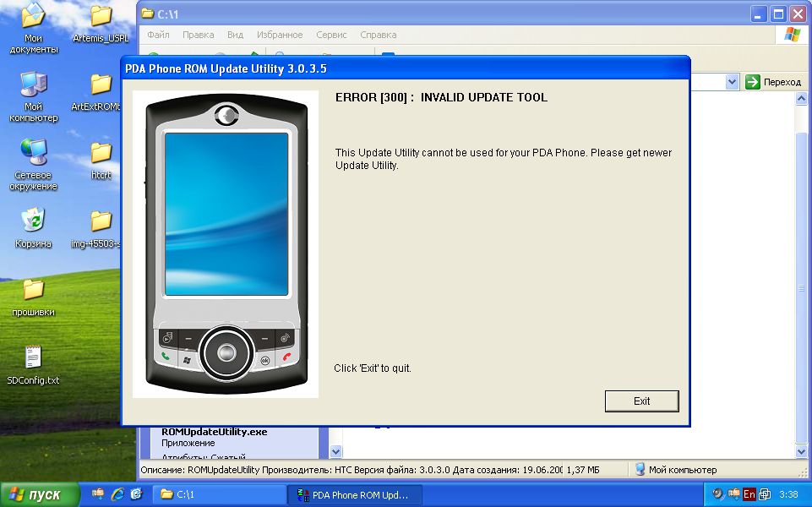Click the ROMUpdateUtility.exe name in details pane
The width and height of the screenshot is (812, 507).
coord(215,432)
